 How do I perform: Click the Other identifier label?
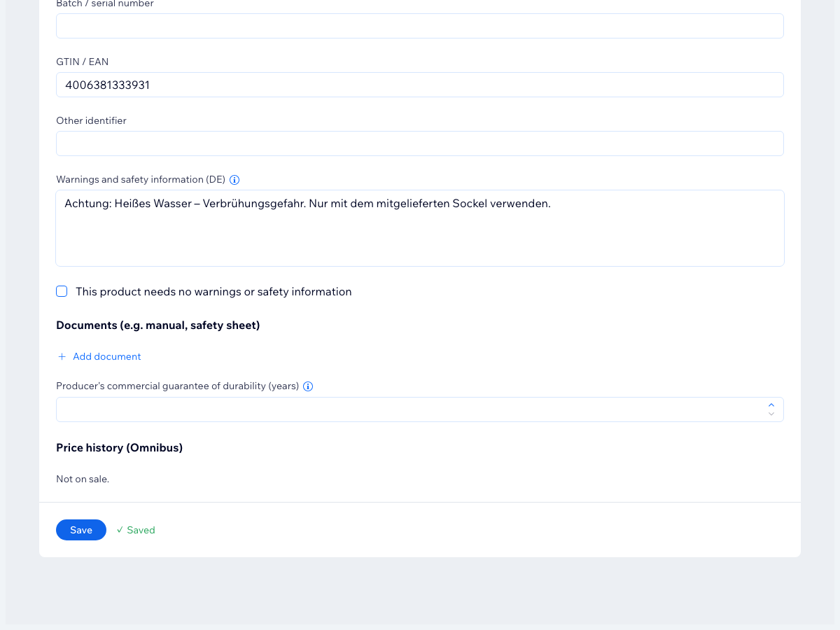[91, 120]
